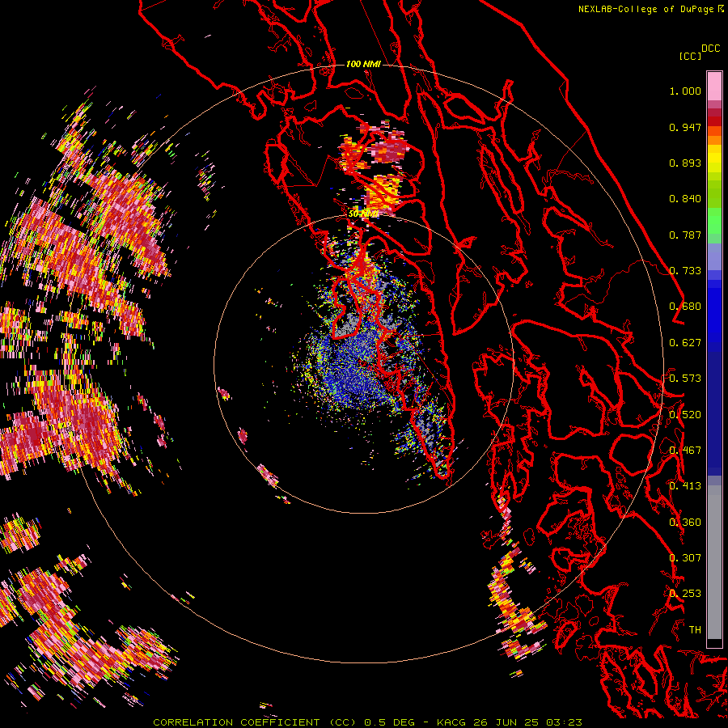Image resolution: width=728 pixels, height=728 pixels.
Task: Select the 0.307 scale value
Action: click(x=685, y=558)
